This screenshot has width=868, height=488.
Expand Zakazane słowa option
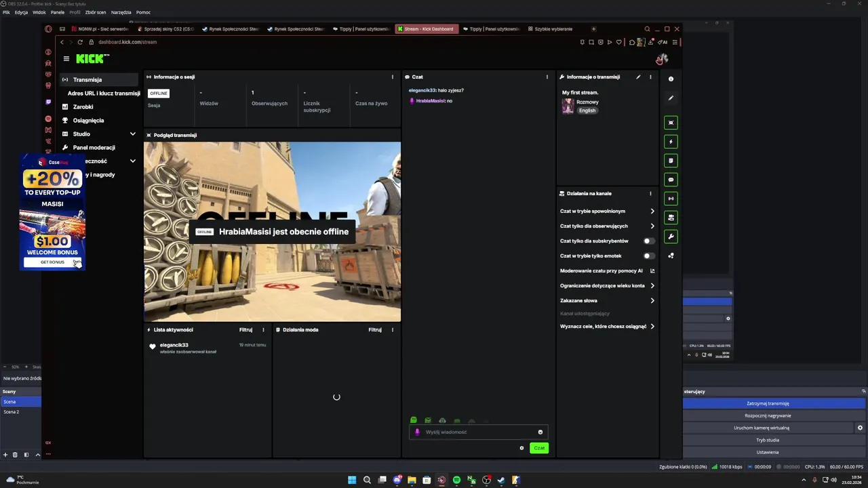coord(607,301)
